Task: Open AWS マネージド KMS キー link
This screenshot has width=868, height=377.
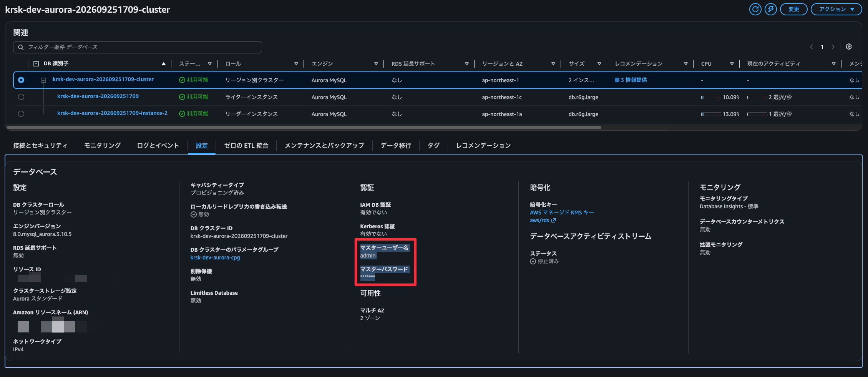Action: [x=562, y=213]
